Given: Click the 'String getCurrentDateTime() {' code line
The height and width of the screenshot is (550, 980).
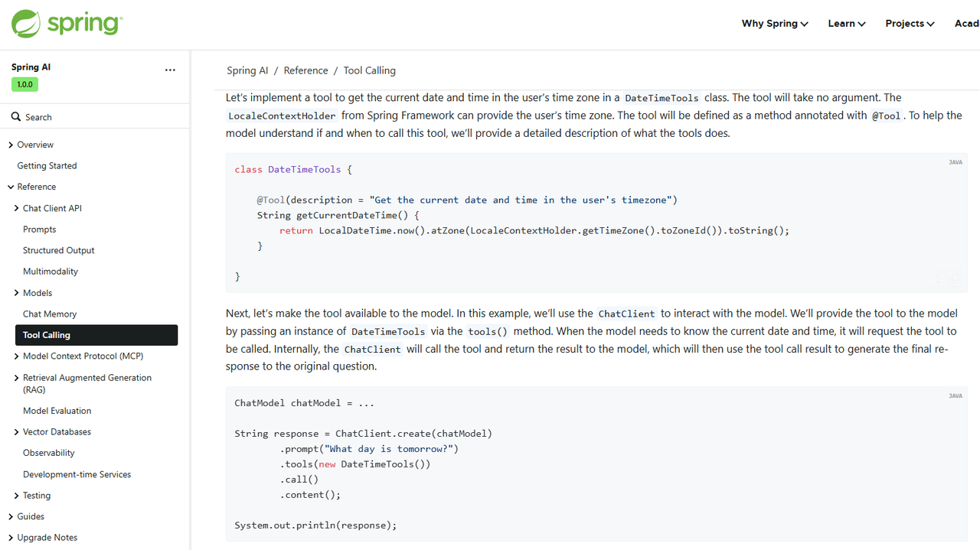Looking at the screenshot, I should (x=338, y=215).
